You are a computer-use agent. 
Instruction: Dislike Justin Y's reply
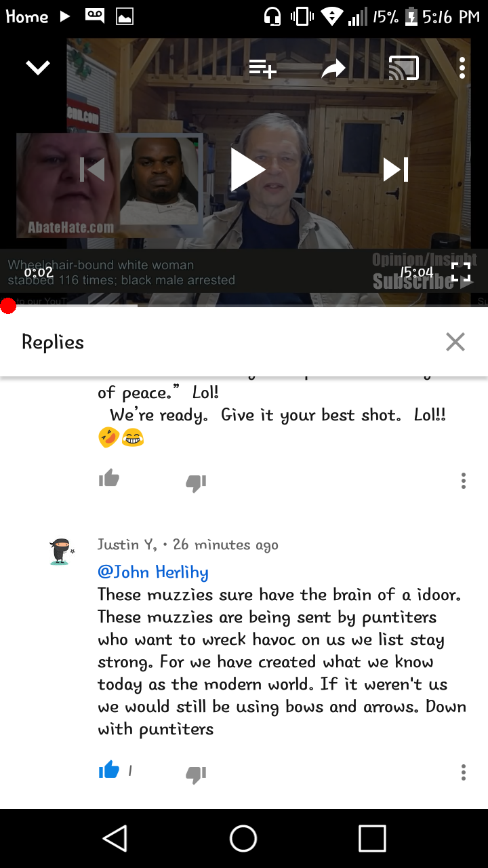[196, 774]
